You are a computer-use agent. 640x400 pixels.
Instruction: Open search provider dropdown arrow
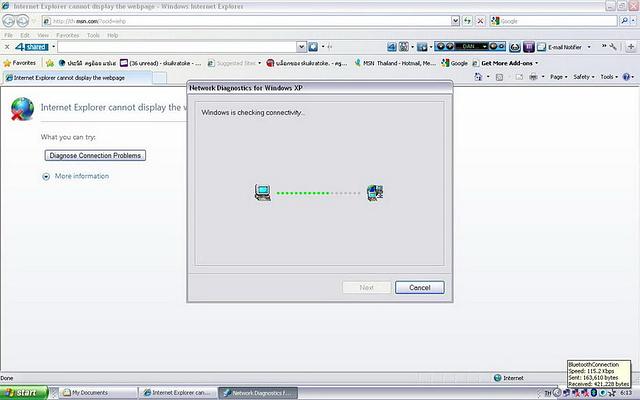pyautogui.click(x=635, y=21)
